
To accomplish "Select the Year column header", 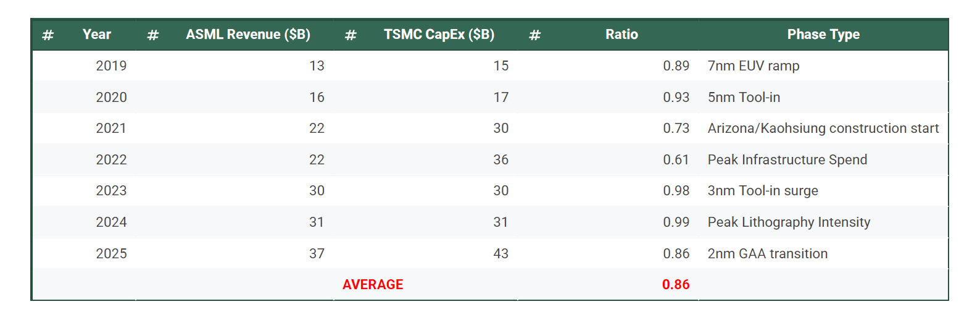I will click(97, 35).
